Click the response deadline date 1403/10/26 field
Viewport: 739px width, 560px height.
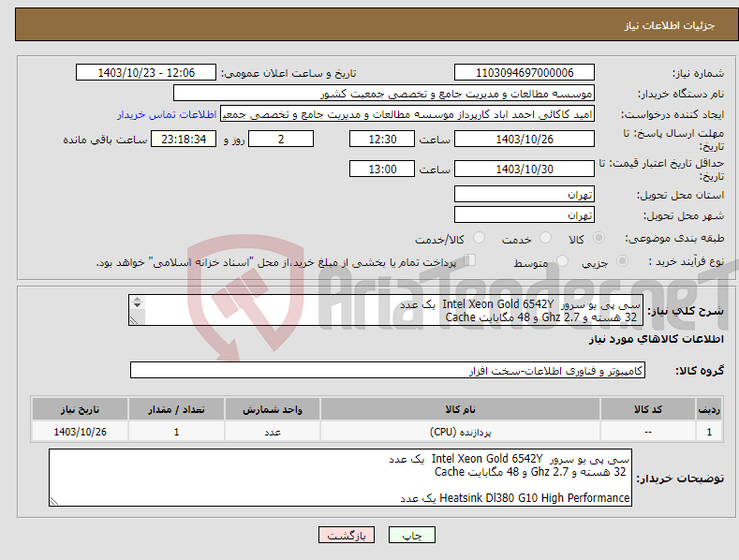click(525, 139)
